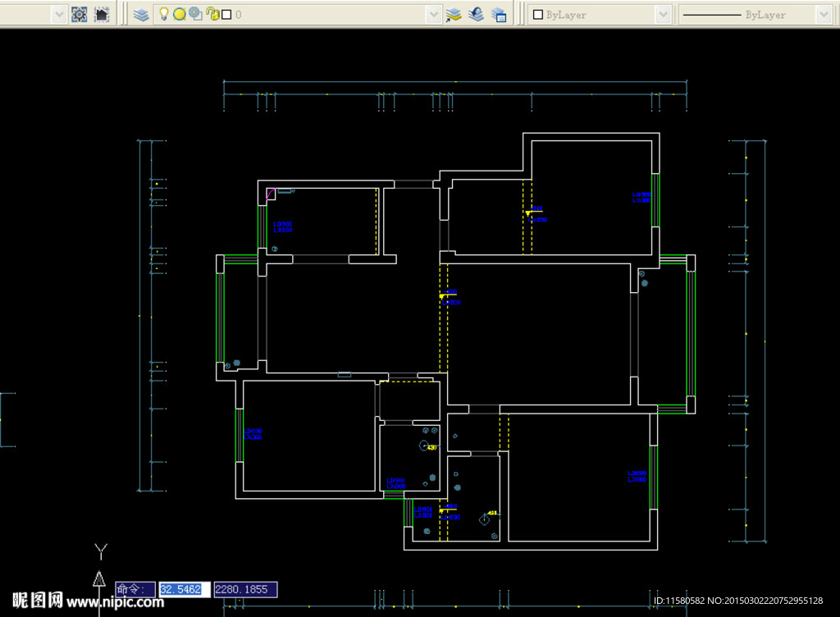Expand the ByLayer linetype dropdown
The image size is (840, 617).
[x=823, y=14]
